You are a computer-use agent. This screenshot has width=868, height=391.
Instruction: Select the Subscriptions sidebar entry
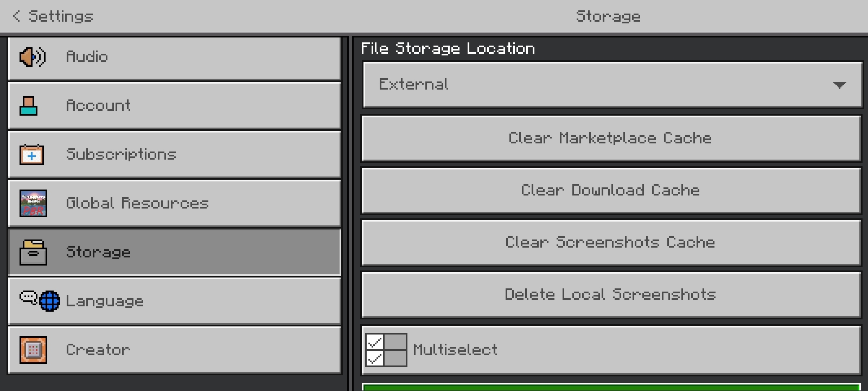[x=175, y=154]
